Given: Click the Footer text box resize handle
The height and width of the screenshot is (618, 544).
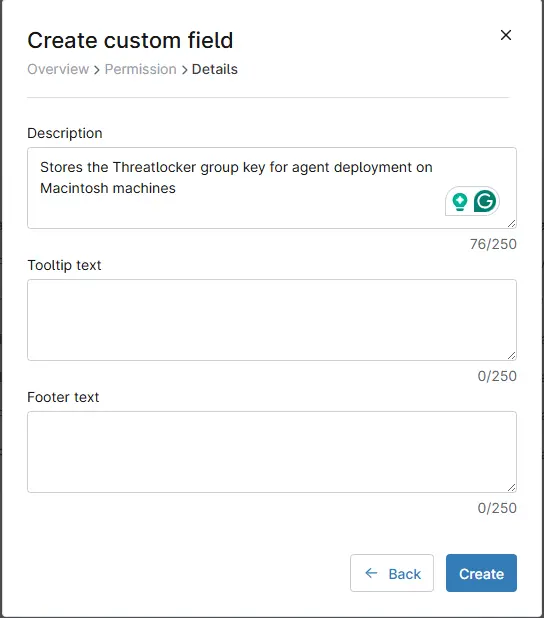Looking at the screenshot, I should [x=511, y=488].
